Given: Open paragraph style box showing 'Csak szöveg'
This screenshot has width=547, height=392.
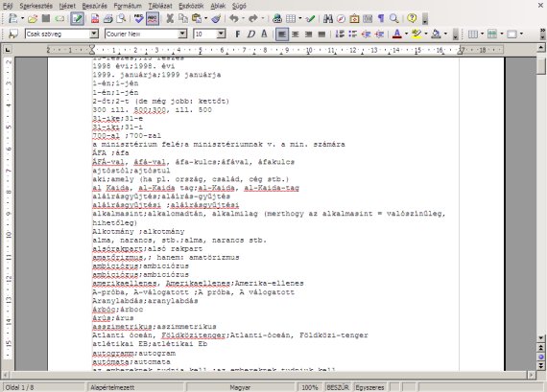Looking at the screenshot, I should pos(61,34).
